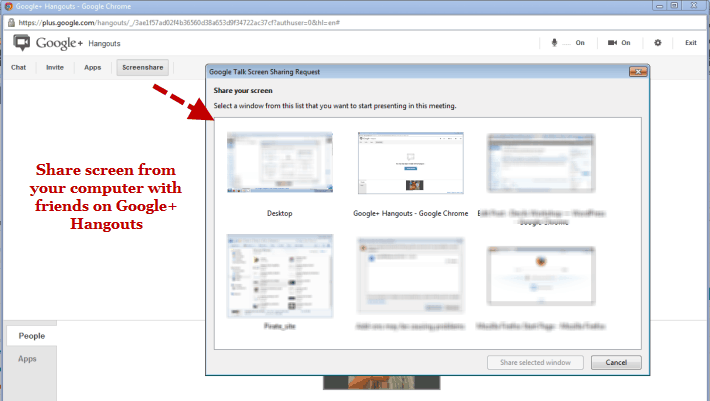Viewport: 710px width, 401px height.
Task: Close the Screen Sharing Request dialog
Action: (x=636, y=72)
